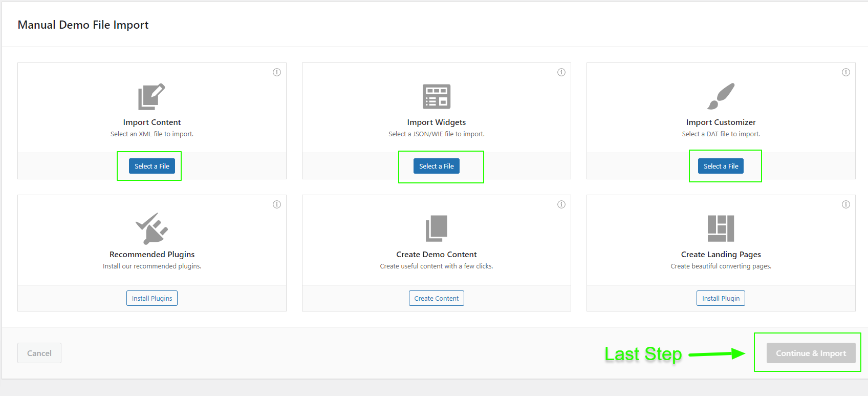Open info icon on Import Content card
This screenshot has width=868, height=396.
tap(277, 72)
